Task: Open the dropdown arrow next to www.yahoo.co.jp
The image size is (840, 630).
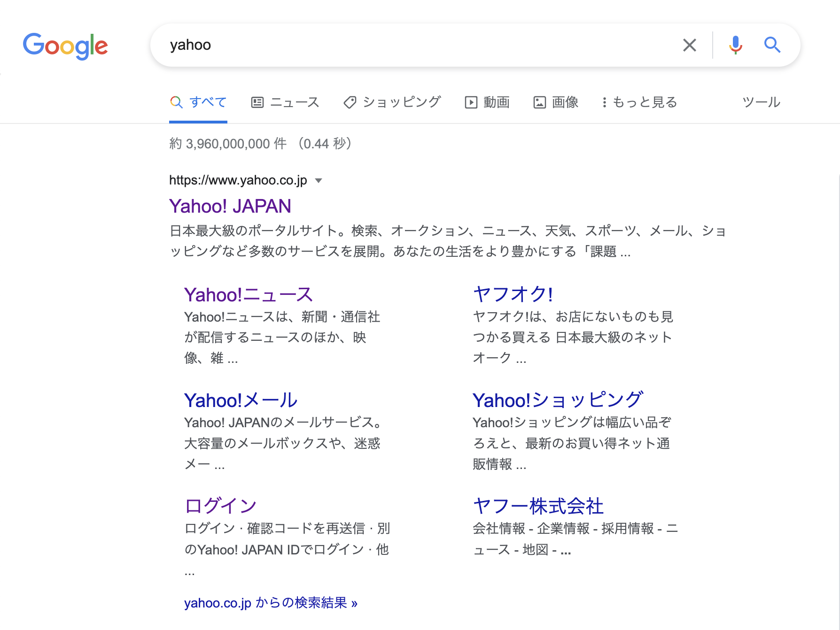Action: 319,181
